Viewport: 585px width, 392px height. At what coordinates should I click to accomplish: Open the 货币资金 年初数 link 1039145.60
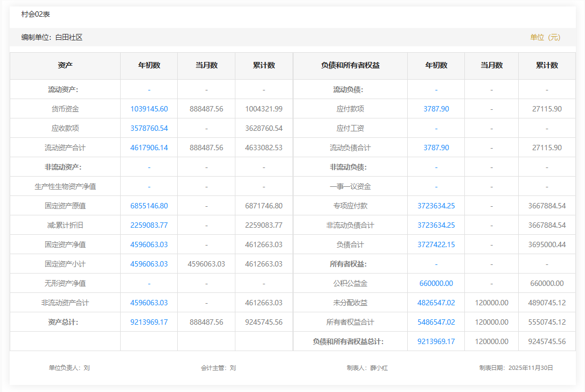(149, 109)
